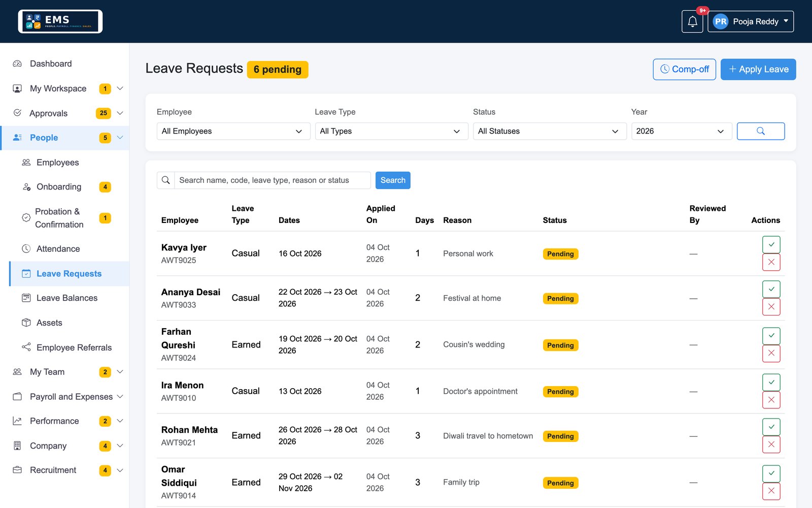Approve Rohan Mehta's leave request

771,427
